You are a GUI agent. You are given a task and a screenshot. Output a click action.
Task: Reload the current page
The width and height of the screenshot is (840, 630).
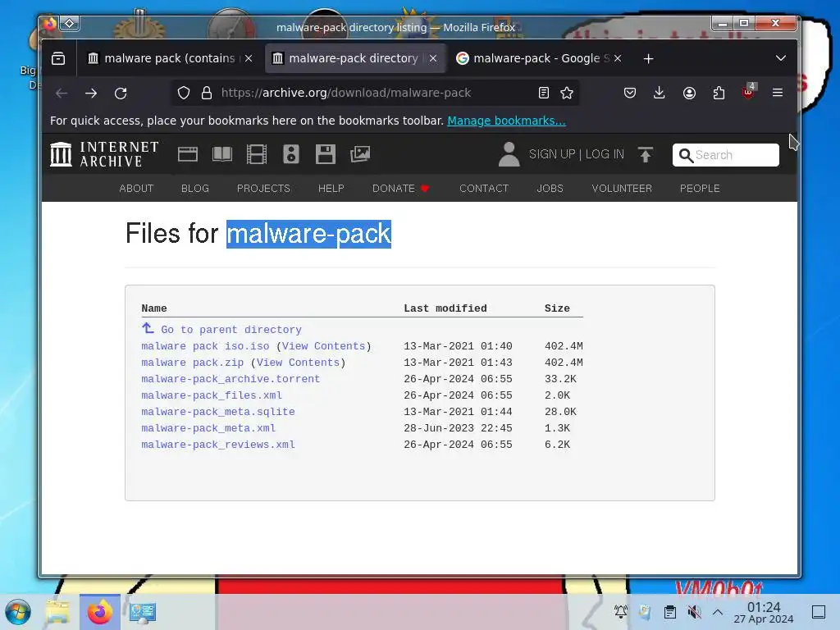click(x=121, y=94)
